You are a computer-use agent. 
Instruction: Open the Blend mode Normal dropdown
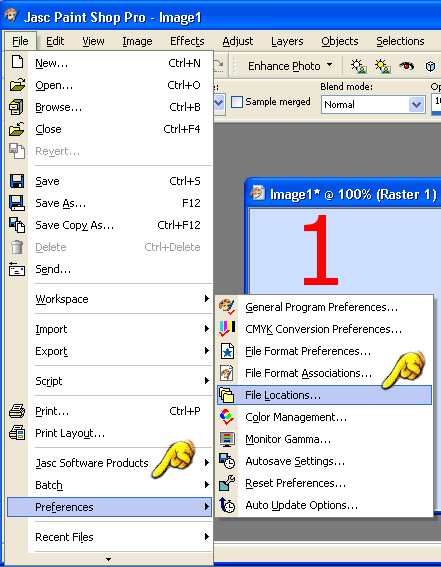[416, 105]
